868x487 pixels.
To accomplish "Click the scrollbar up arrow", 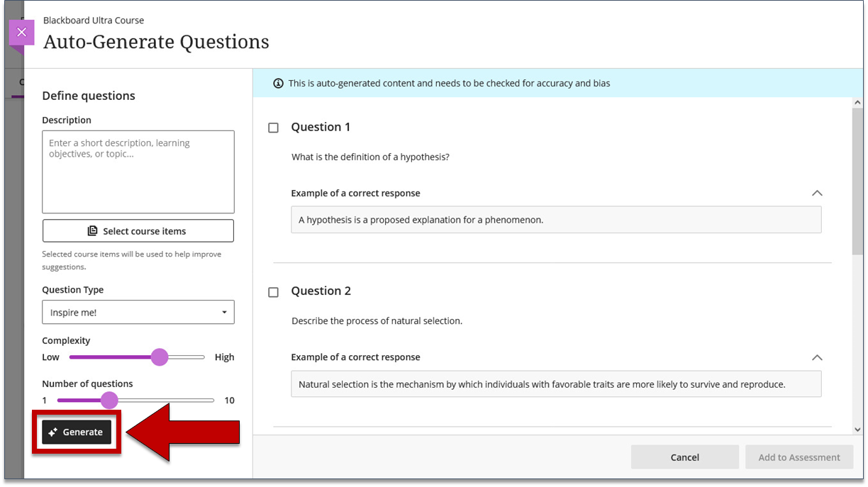I will click(x=858, y=103).
